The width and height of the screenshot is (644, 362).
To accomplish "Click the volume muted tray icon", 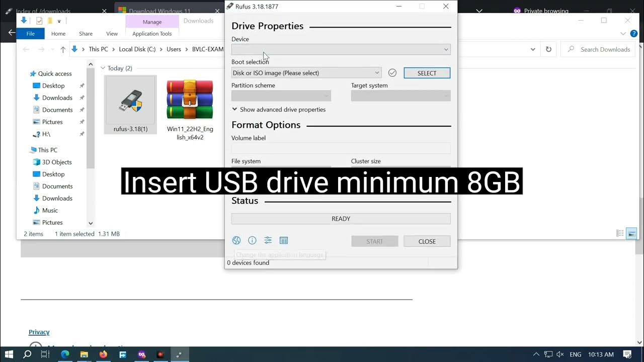I will point(560,354).
